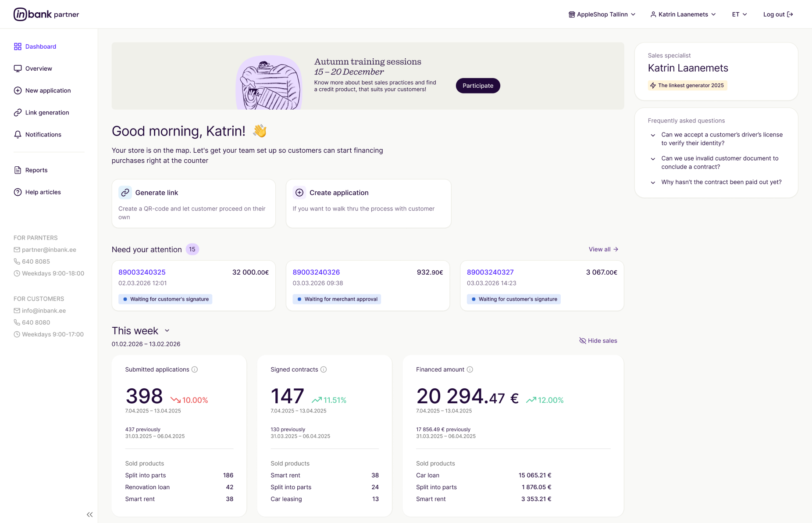
Task: Click the Car loan 15 065.21 € row
Action: pyautogui.click(x=484, y=475)
